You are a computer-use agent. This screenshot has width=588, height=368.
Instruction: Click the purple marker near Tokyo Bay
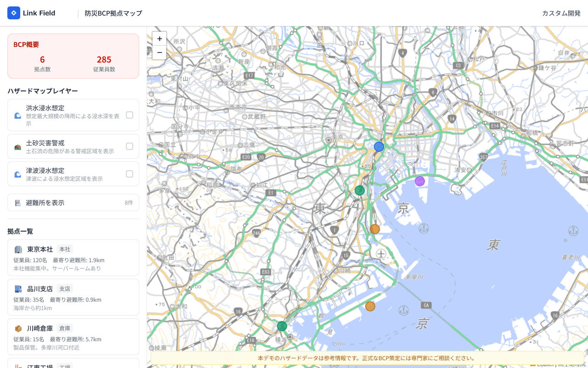(x=420, y=181)
